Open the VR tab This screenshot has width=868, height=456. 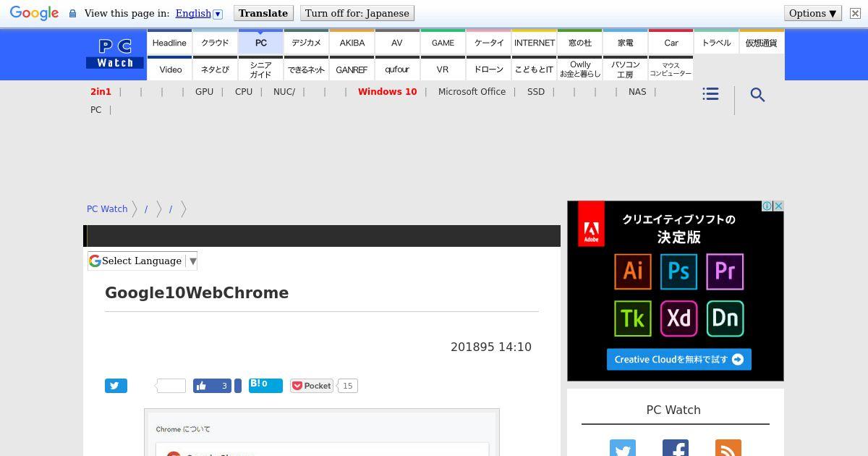pyautogui.click(x=443, y=69)
